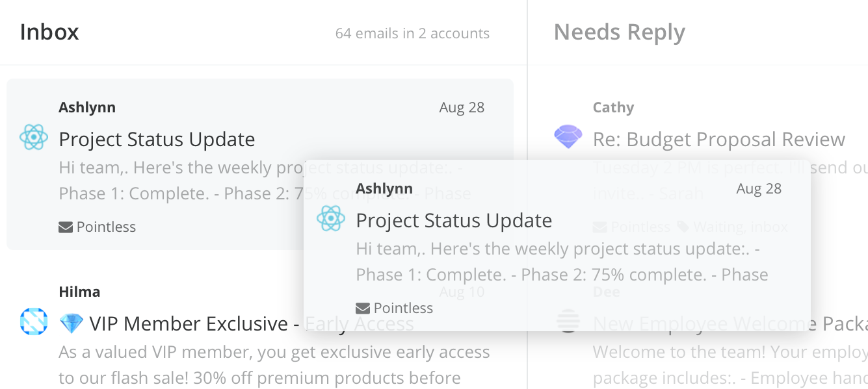Select the Needs Reply column heading

[x=619, y=31]
